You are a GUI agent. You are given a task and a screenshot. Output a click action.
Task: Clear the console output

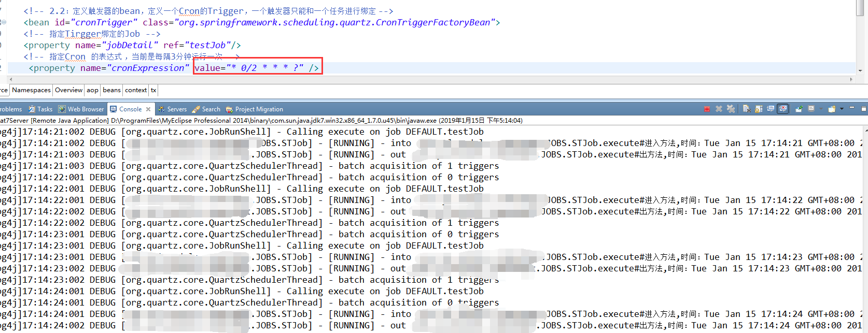(x=746, y=109)
